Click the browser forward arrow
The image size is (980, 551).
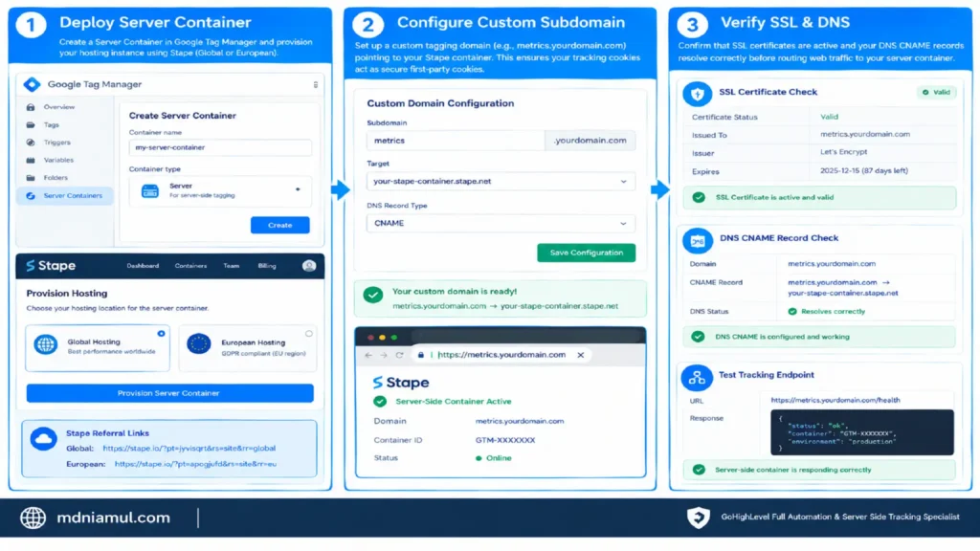(384, 355)
